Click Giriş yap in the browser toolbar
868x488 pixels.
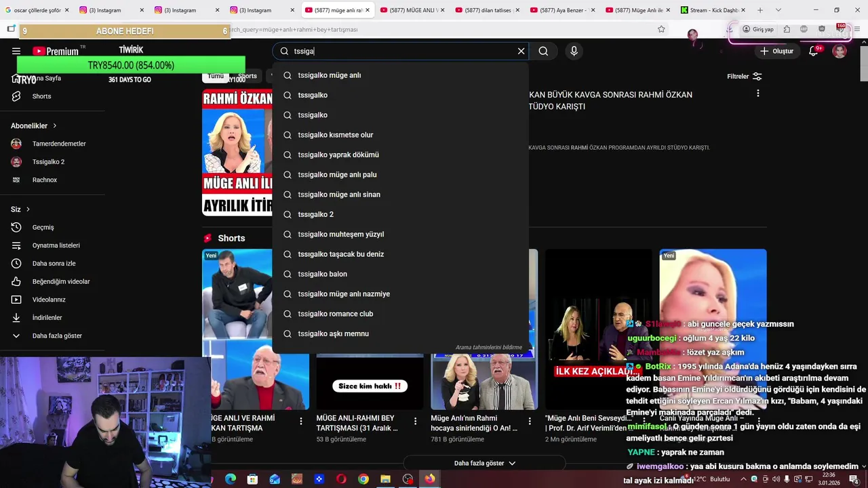click(x=757, y=29)
